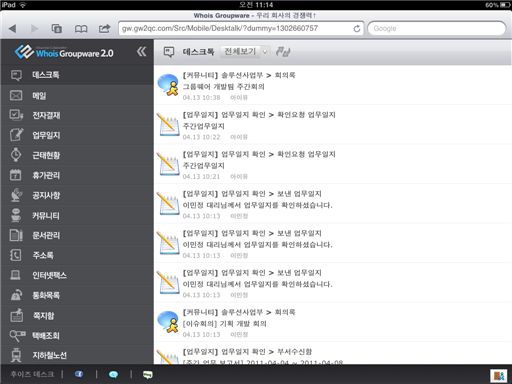512x384 pixels.
Task: Open the 쪽지함 message box
Action: tap(77, 316)
